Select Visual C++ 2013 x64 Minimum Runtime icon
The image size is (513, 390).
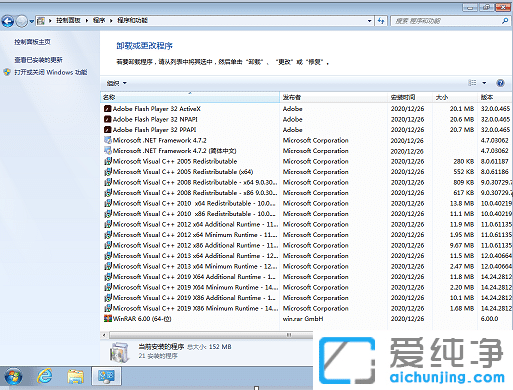tap(108, 266)
